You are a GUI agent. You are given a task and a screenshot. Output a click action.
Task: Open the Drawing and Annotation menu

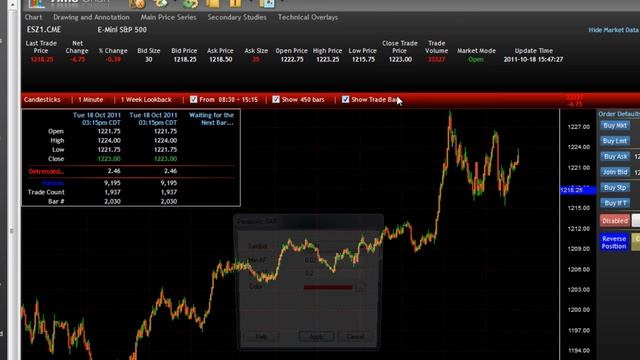click(x=91, y=17)
